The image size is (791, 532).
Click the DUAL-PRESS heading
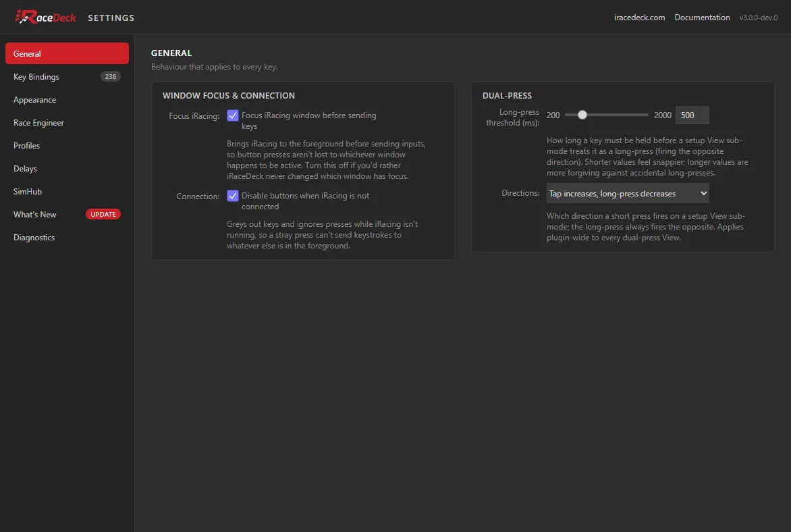507,95
